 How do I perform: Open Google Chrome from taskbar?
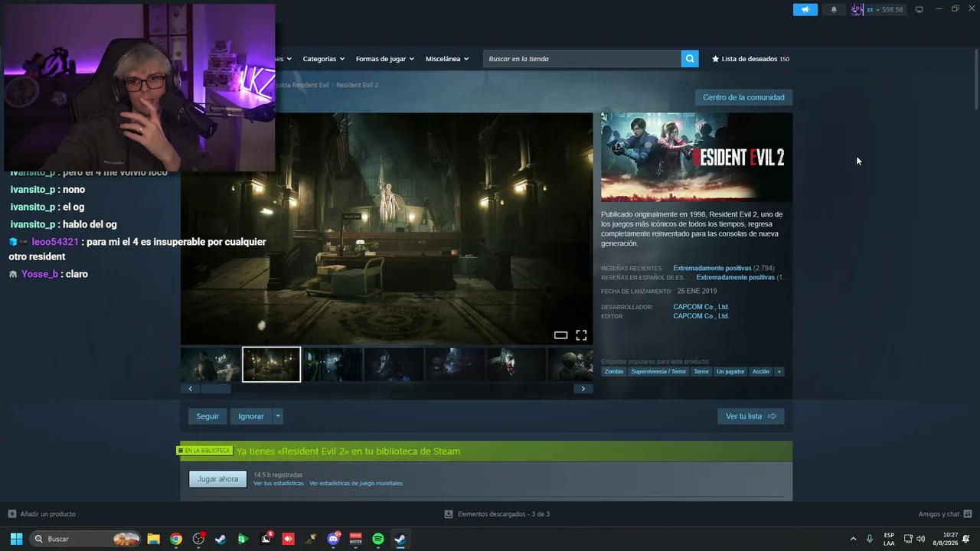tap(176, 539)
